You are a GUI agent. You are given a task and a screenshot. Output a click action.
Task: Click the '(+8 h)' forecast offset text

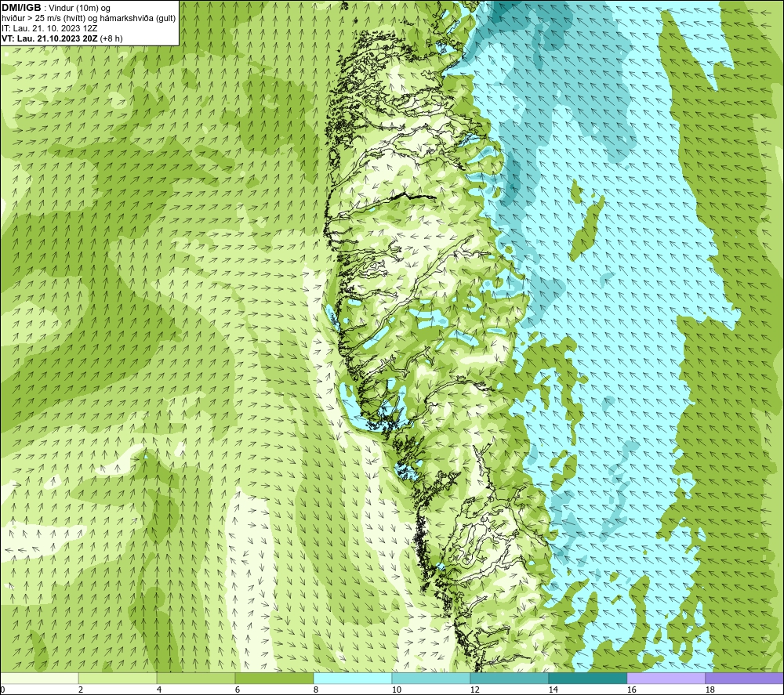coord(111,38)
